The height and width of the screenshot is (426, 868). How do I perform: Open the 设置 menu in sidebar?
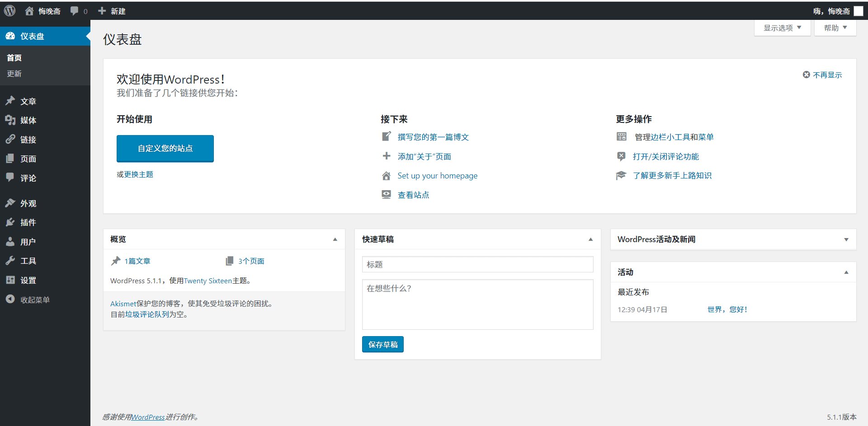pos(45,280)
